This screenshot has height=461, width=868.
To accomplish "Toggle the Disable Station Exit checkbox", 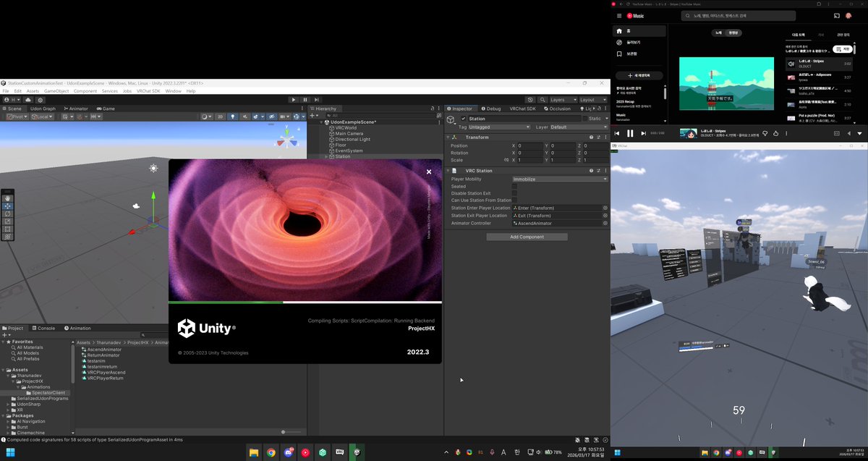I will [514, 193].
